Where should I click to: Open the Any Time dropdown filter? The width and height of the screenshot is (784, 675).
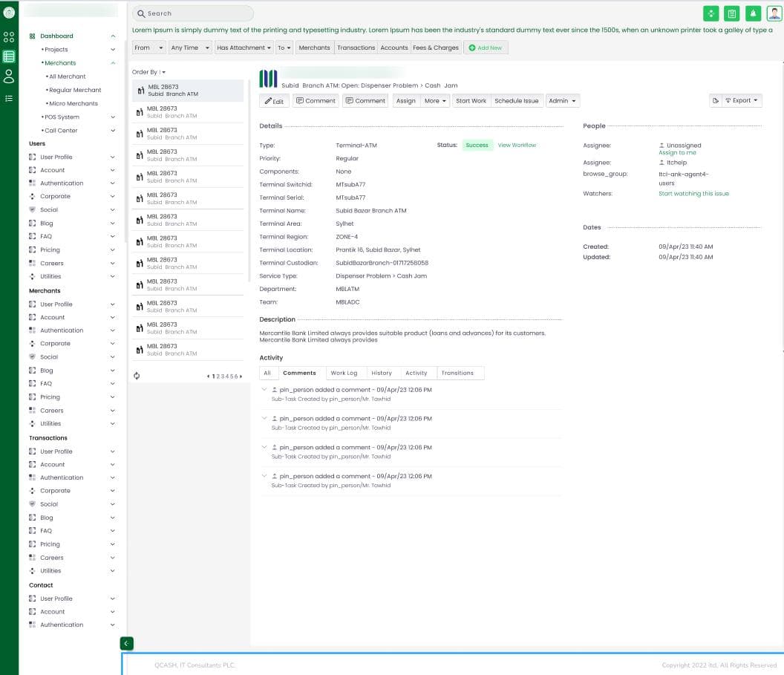tap(190, 48)
